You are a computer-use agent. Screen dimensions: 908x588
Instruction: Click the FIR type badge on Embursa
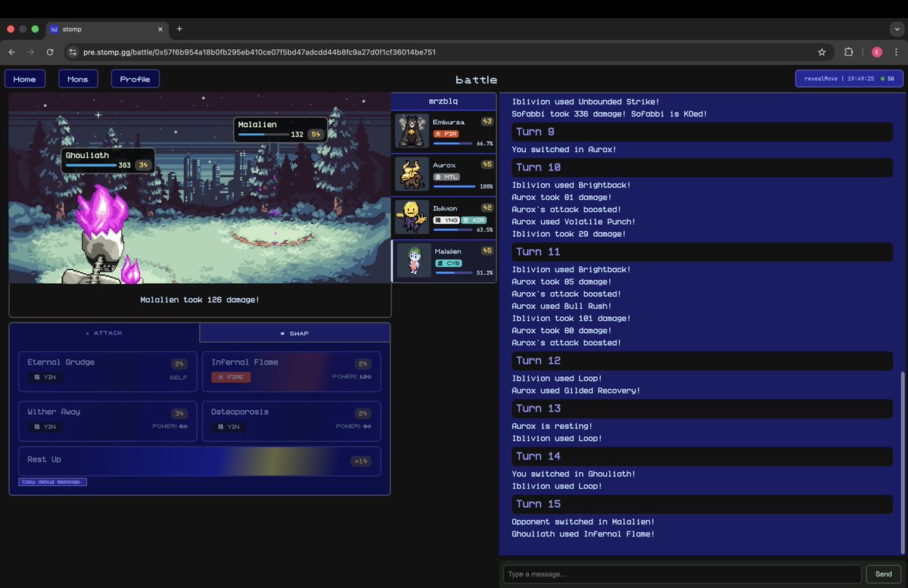(x=447, y=134)
